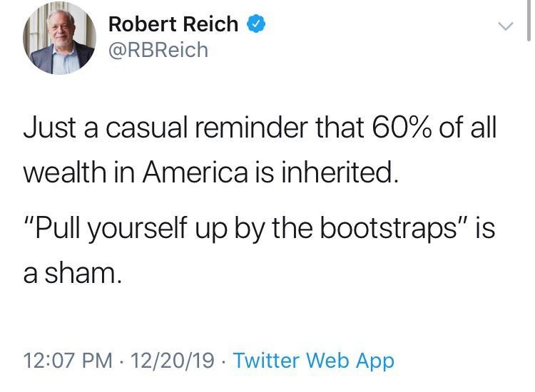Click the word "Just" starting the tweet

click(x=48, y=131)
